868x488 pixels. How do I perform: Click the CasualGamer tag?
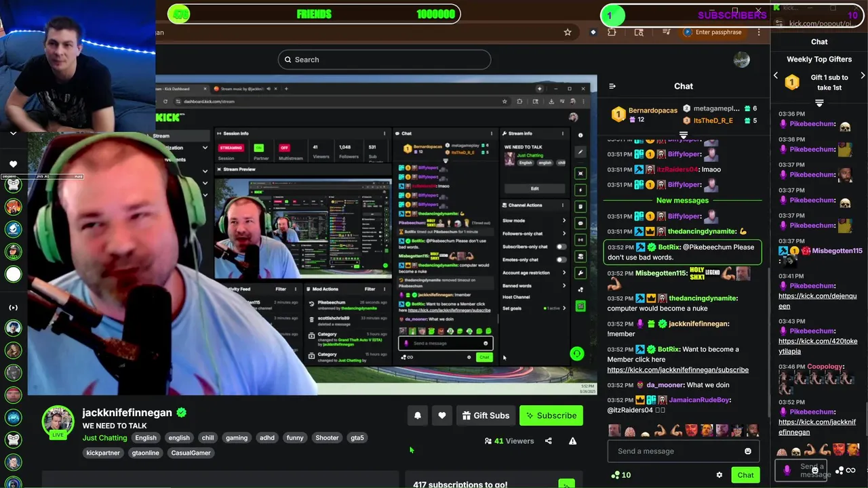[191, 453]
